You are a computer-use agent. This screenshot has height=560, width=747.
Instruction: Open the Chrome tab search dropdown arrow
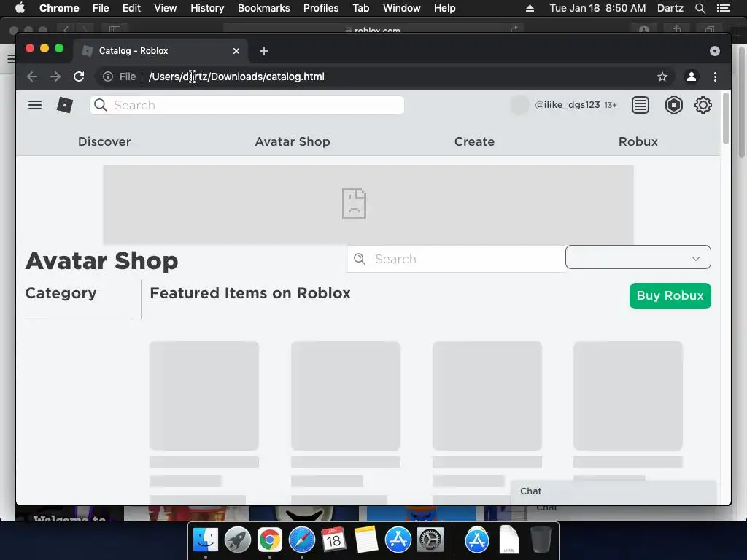click(715, 51)
